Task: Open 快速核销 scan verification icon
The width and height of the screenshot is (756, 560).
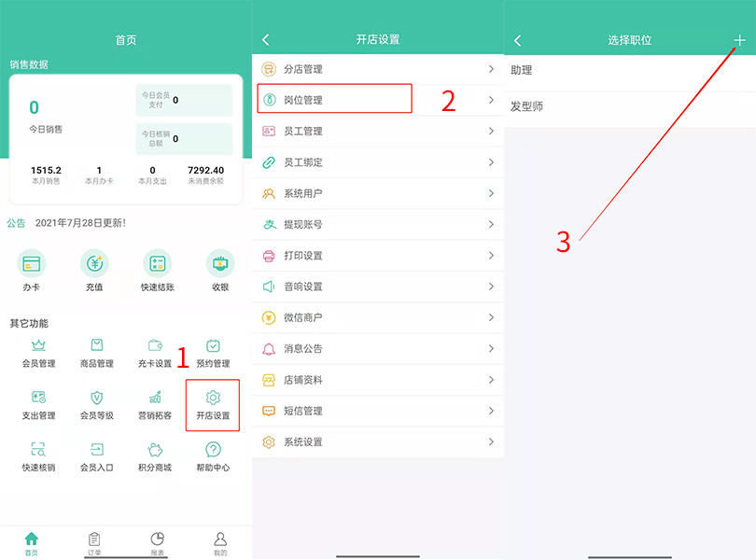Action: click(38, 451)
